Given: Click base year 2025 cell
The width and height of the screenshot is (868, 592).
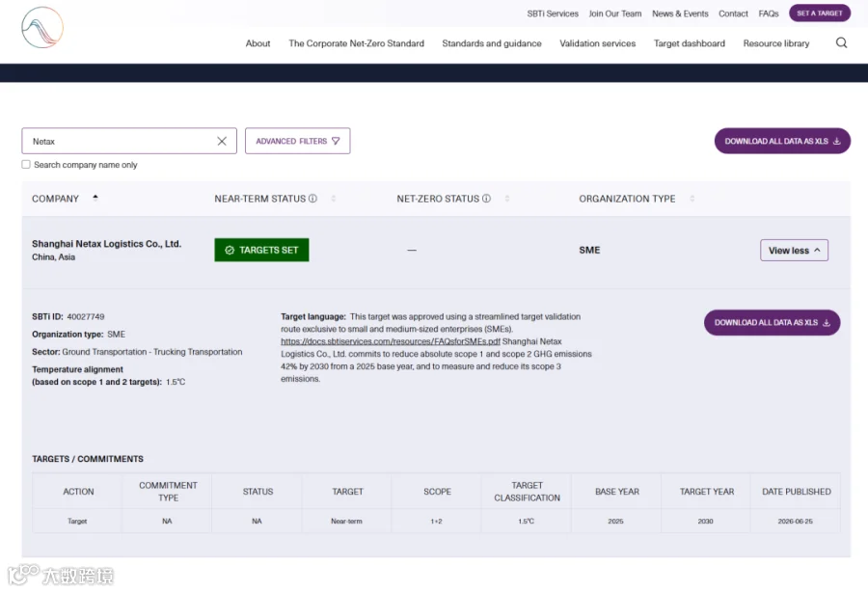Looking at the screenshot, I should 615,522.
